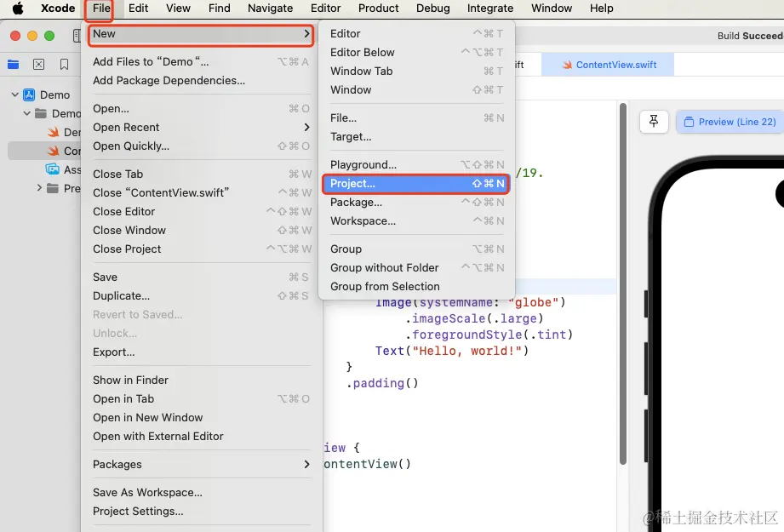Image resolution: width=784 pixels, height=532 pixels.
Task: Choose New Playground...
Action: pos(416,164)
